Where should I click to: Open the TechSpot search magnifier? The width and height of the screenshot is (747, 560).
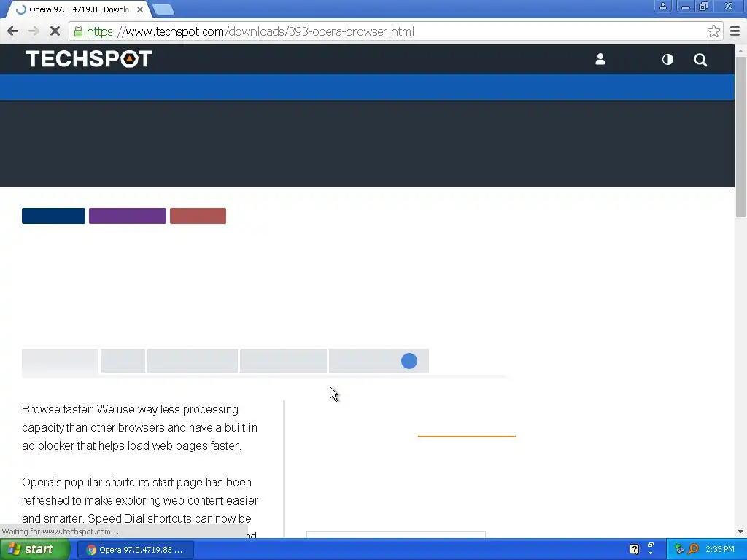coord(700,60)
